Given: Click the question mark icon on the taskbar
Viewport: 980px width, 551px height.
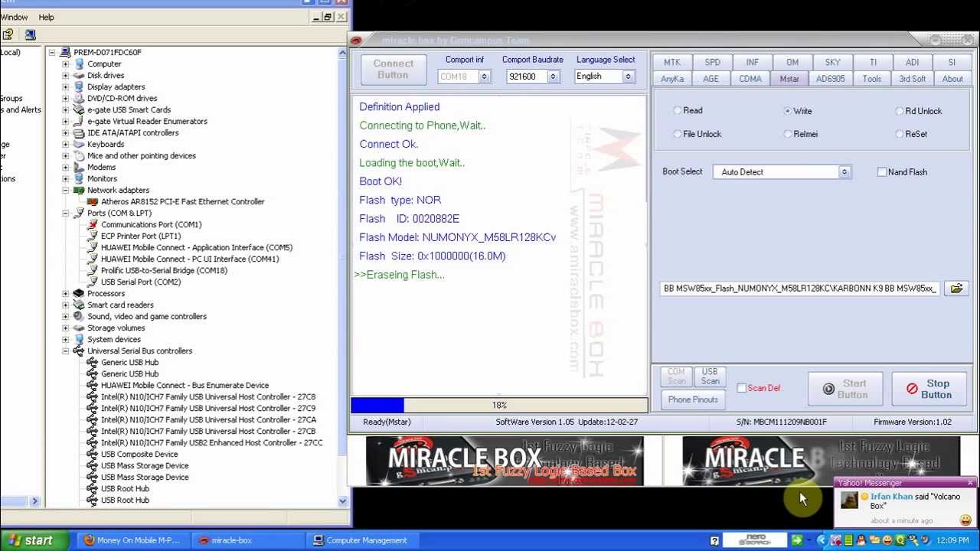Looking at the screenshot, I should pyautogui.click(x=714, y=540).
